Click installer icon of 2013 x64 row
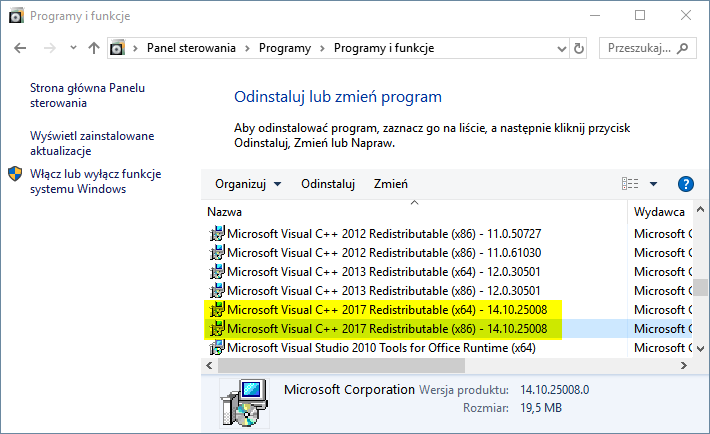 tap(217, 271)
